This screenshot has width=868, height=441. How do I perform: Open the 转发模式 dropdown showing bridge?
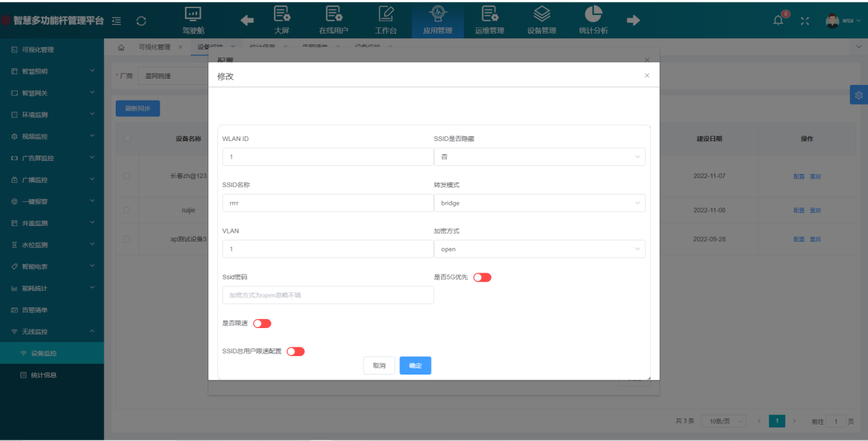coord(541,203)
